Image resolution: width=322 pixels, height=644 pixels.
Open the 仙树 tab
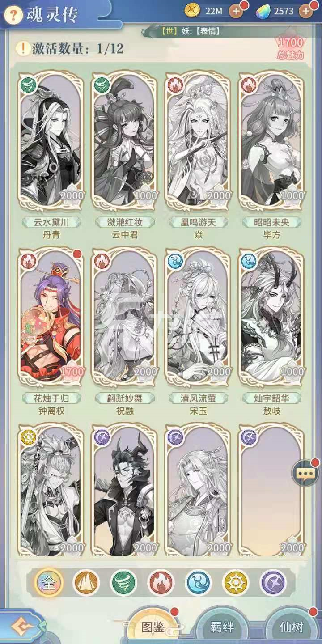(292, 627)
